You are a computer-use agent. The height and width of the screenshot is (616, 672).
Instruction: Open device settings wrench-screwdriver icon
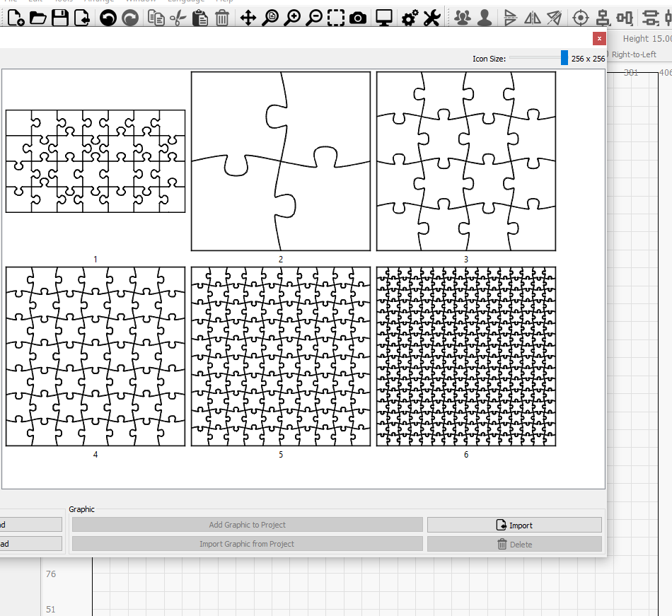431,18
